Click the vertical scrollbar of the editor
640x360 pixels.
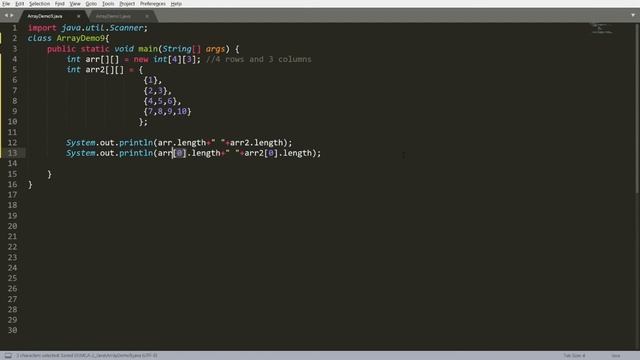point(637,108)
